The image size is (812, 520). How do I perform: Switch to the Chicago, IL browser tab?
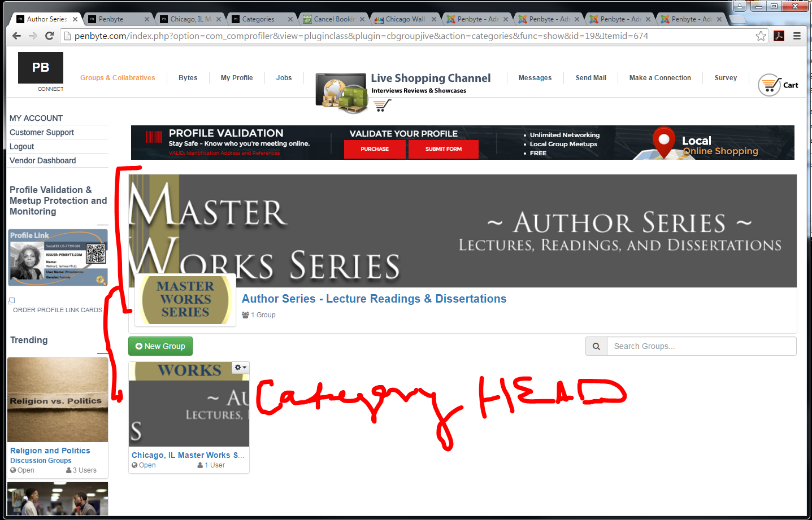click(x=190, y=19)
